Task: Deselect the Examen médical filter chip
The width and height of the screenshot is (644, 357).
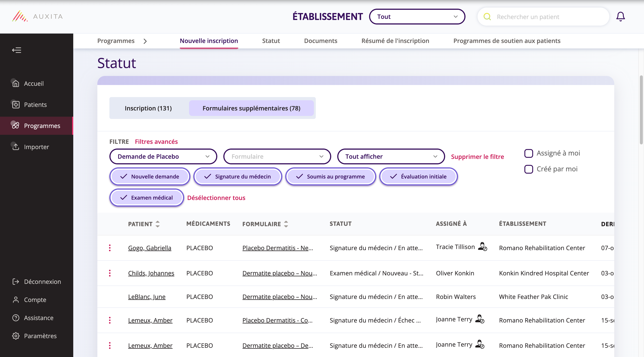Action: (x=147, y=197)
